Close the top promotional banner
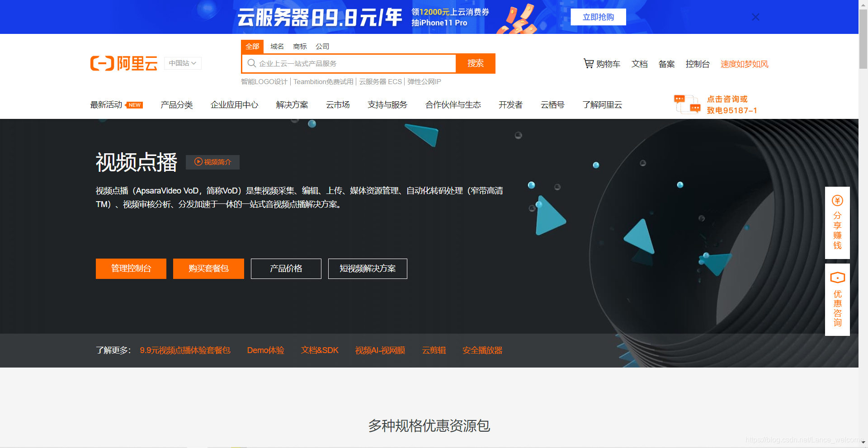 (755, 17)
